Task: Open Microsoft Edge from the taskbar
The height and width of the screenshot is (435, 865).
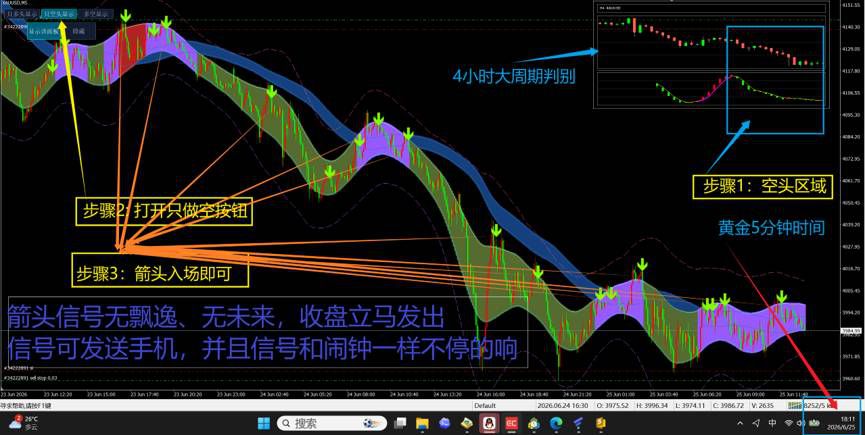Action: click(555, 423)
